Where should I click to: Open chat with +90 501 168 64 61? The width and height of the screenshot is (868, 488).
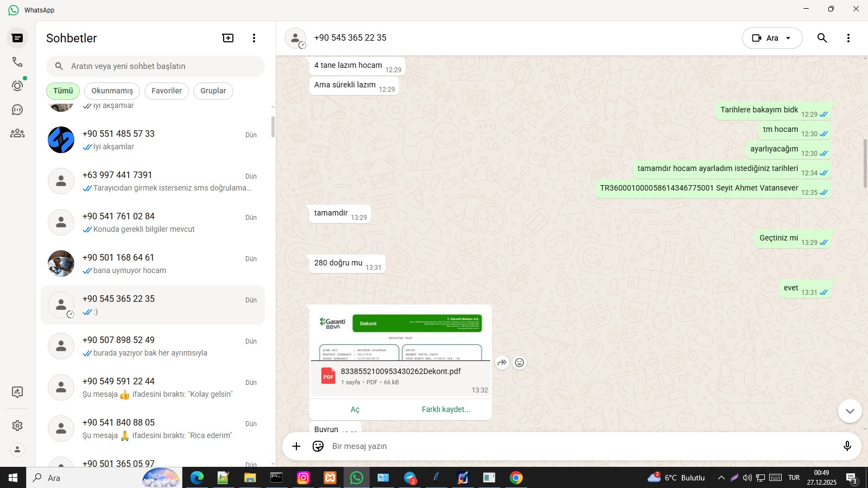[x=153, y=264]
